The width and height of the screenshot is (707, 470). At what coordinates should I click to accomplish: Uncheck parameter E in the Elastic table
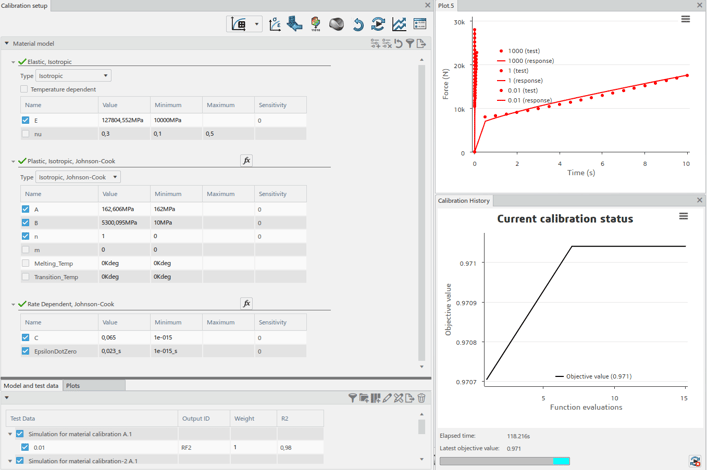(26, 120)
